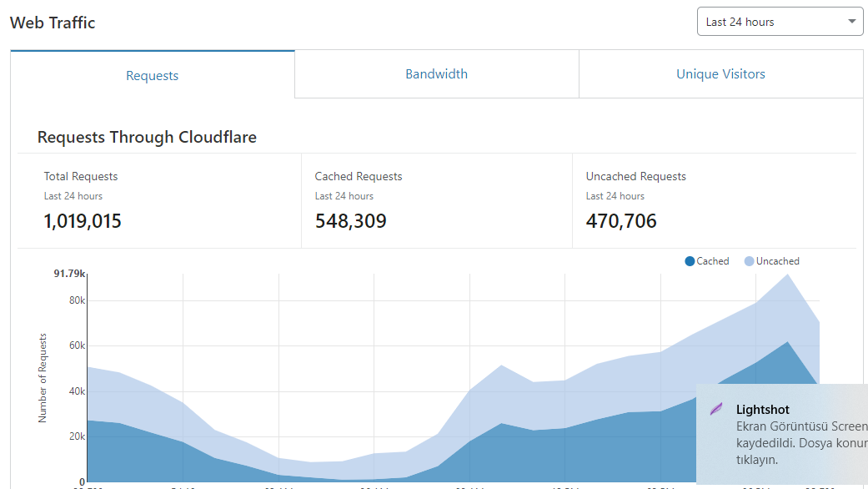Click the Total Requests value 1,019,015
The width and height of the screenshot is (868, 489).
pyautogui.click(x=83, y=221)
